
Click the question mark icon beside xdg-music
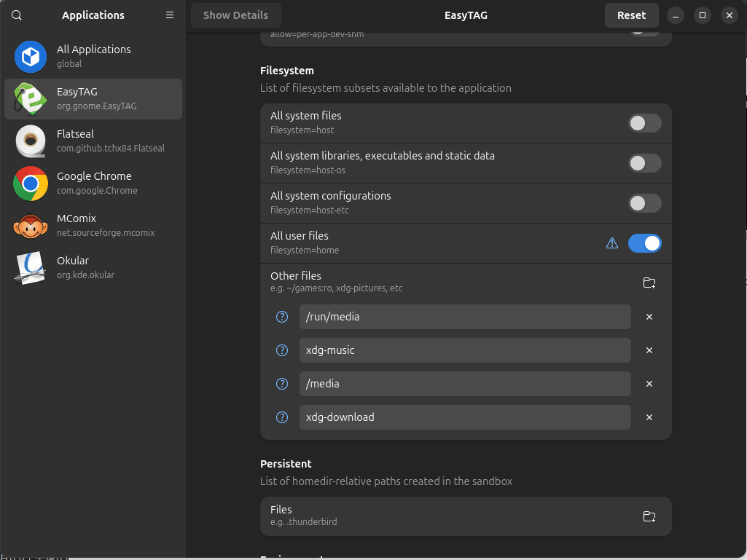[x=282, y=350]
